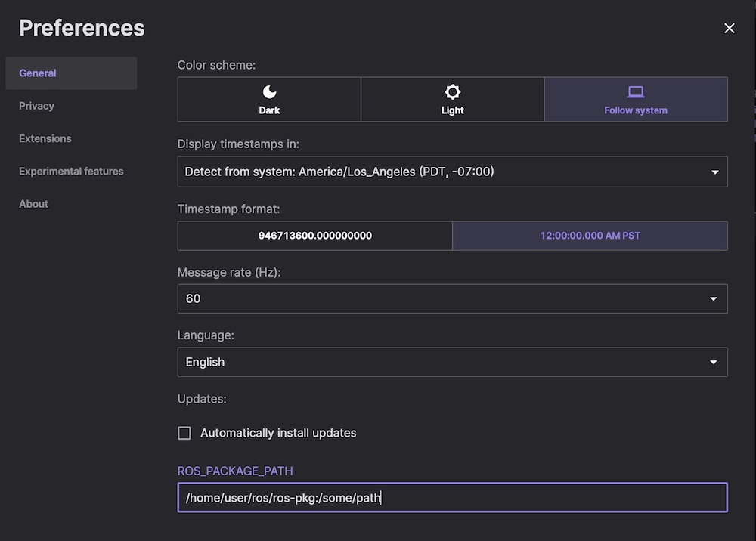Click the moon icon for Dark scheme
The image size is (756, 541).
pos(269,92)
